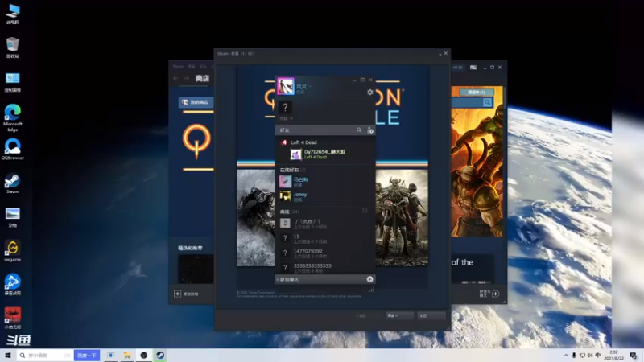Open QQBrowser desktop shortcut
644x362 pixels.
12,150
